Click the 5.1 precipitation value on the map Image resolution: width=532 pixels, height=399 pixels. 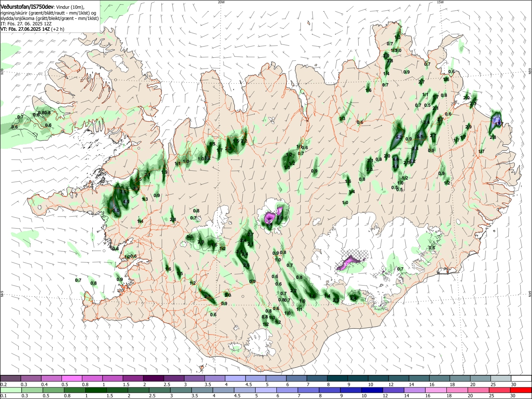[419, 136]
